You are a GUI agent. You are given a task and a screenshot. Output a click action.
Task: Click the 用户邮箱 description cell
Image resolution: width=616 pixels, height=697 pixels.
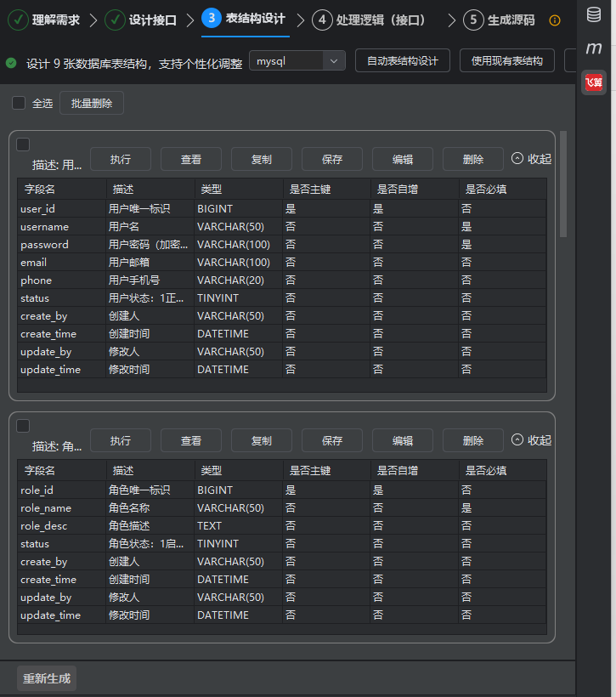[x=150, y=263]
